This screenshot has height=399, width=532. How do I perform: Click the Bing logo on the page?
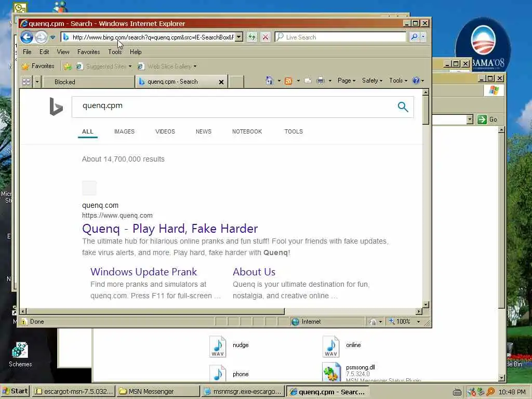[x=56, y=107]
